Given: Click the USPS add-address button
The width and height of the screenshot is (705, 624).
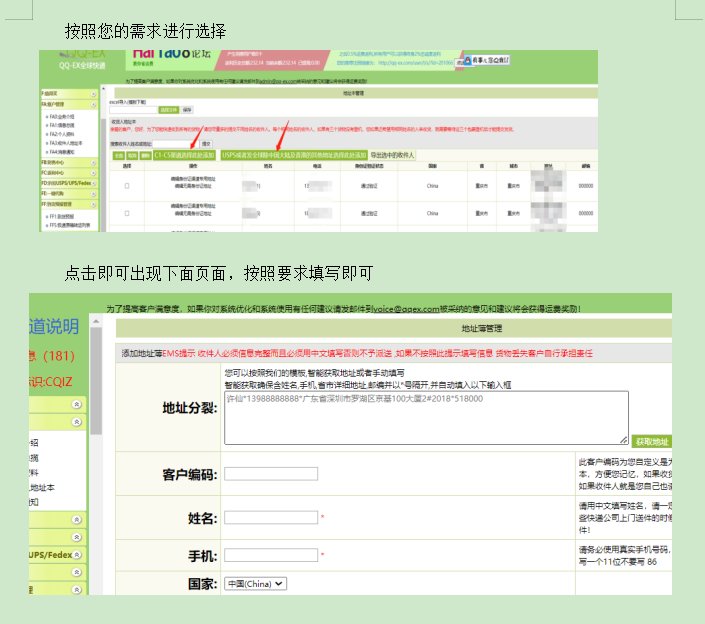Looking at the screenshot, I should pos(294,155).
